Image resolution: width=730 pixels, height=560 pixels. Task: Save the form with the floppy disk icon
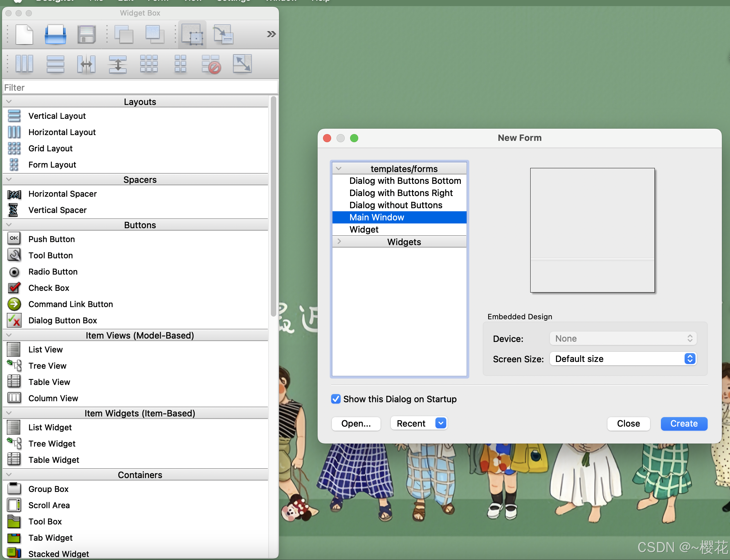86,34
